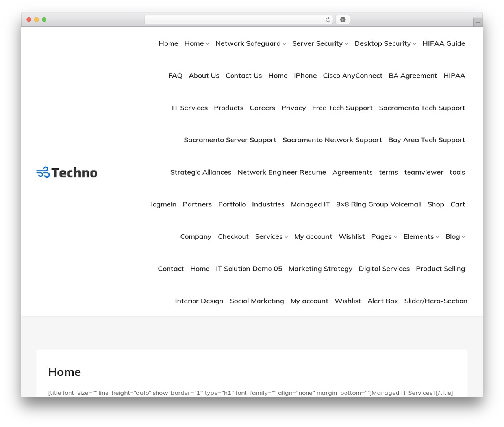Open IT Solution Demo 05

(x=249, y=269)
